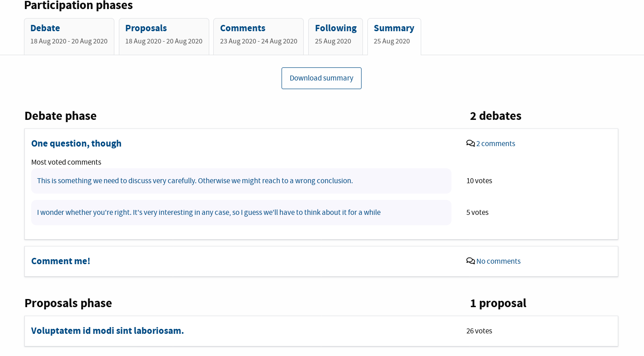Open proposal 'Voluptatem id modi sint laboriosam.'
This screenshot has height=356, width=644.
108,331
